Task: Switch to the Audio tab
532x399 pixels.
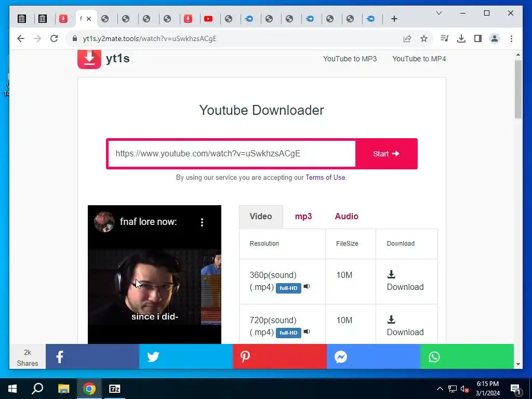Action: [x=347, y=217]
